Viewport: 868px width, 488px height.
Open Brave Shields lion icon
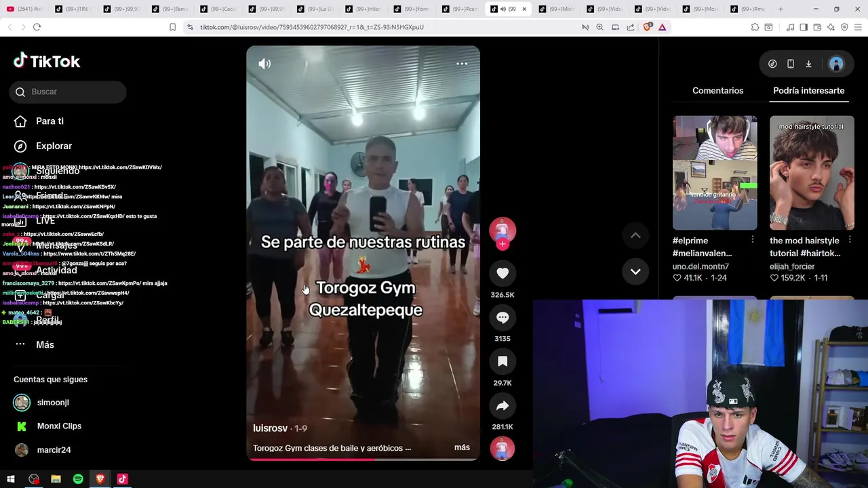(x=647, y=27)
